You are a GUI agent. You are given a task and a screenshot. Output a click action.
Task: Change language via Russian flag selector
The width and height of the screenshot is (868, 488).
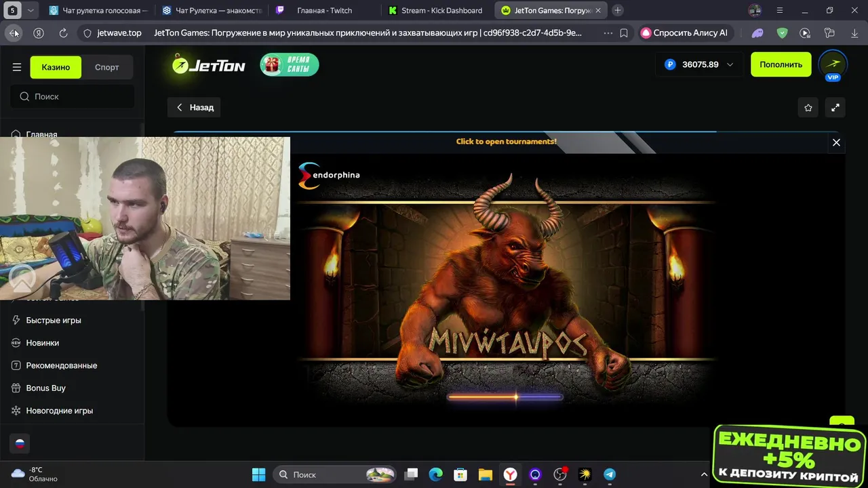point(20,443)
